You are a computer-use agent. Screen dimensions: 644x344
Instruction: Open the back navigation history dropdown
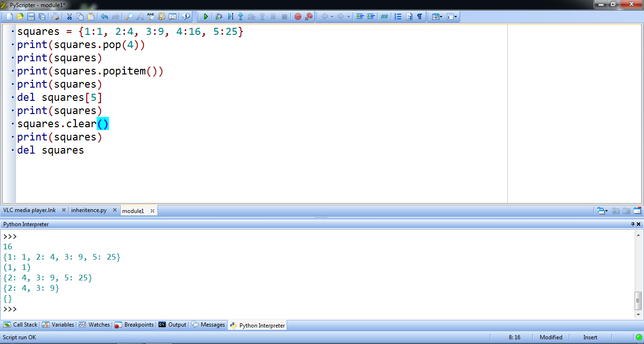click(331, 16)
